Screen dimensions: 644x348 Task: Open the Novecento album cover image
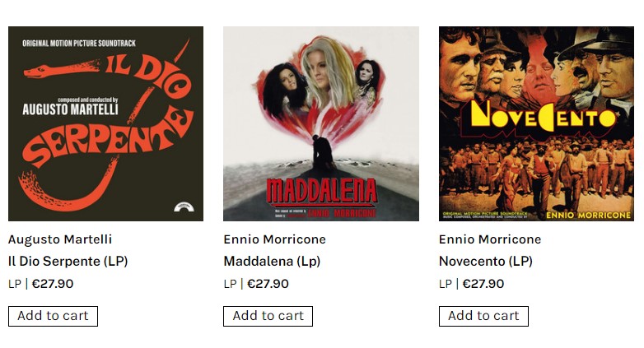coord(536,123)
